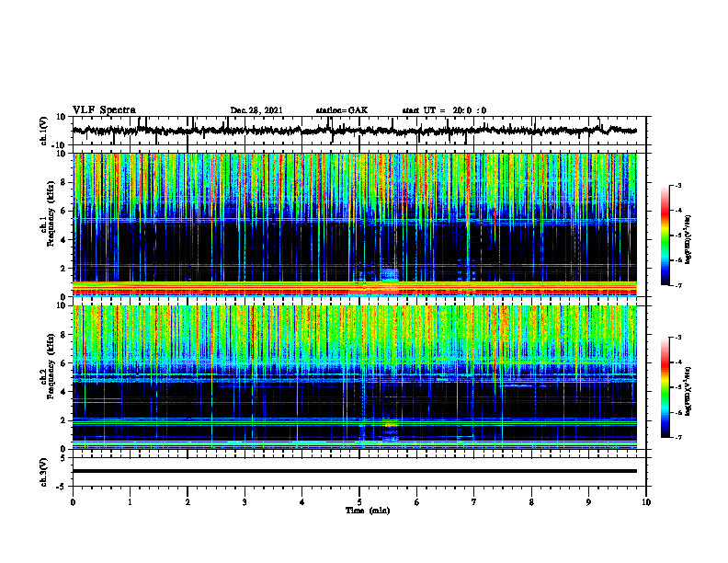Click the "ch.3(V)" axis label
728x563 pixels.
(44, 472)
